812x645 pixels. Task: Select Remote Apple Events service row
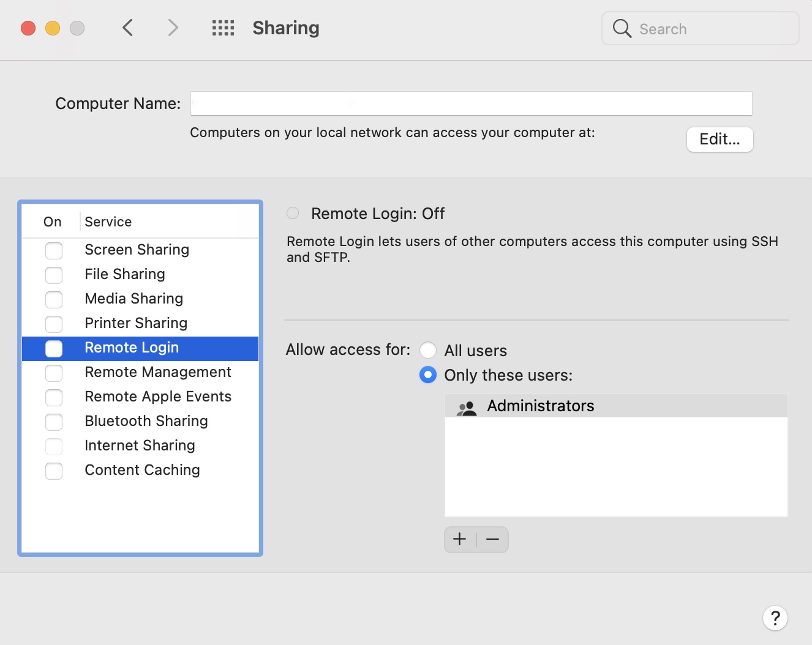pos(140,397)
